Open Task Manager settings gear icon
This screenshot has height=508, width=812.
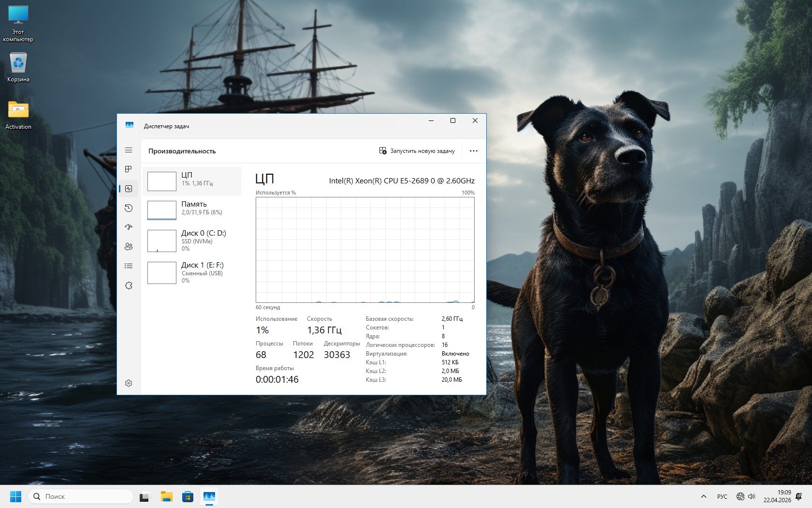pos(129,383)
